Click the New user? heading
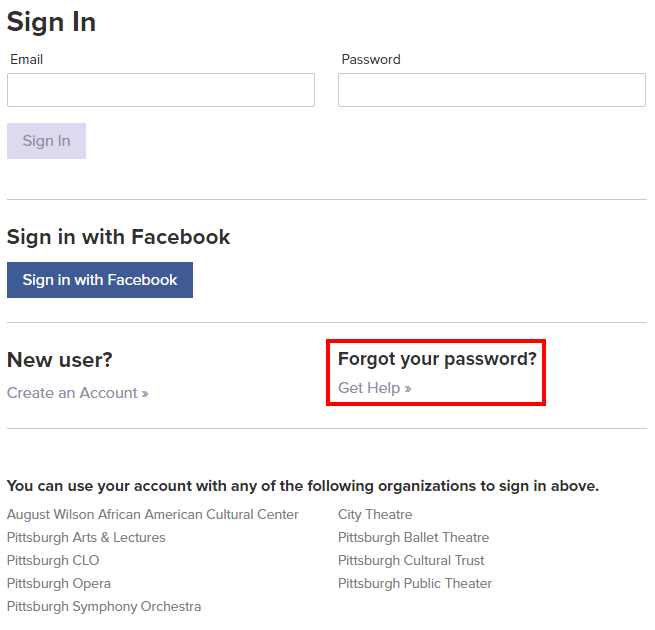The image size is (655, 630). pyautogui.click(x=60, y=360)
